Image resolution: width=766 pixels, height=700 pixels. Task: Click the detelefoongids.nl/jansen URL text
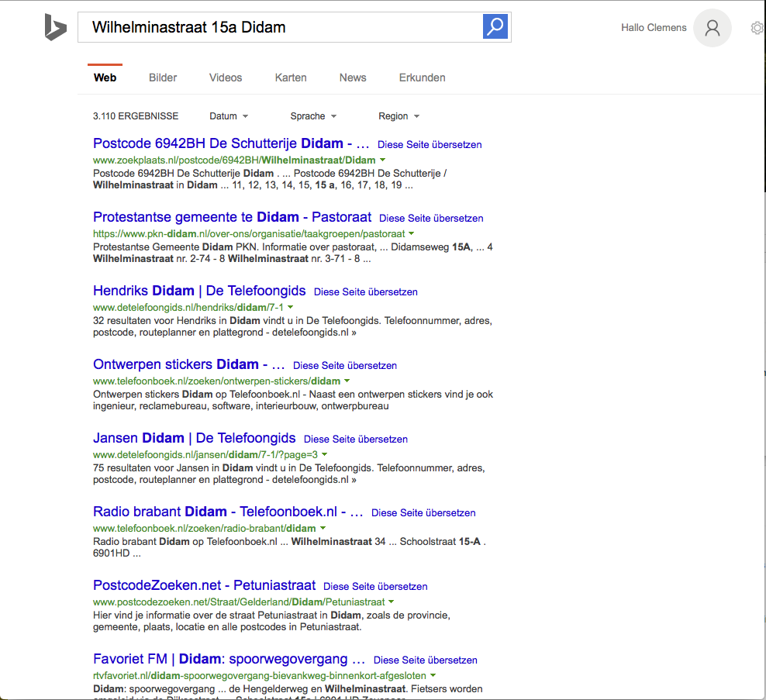pos(205,455)
